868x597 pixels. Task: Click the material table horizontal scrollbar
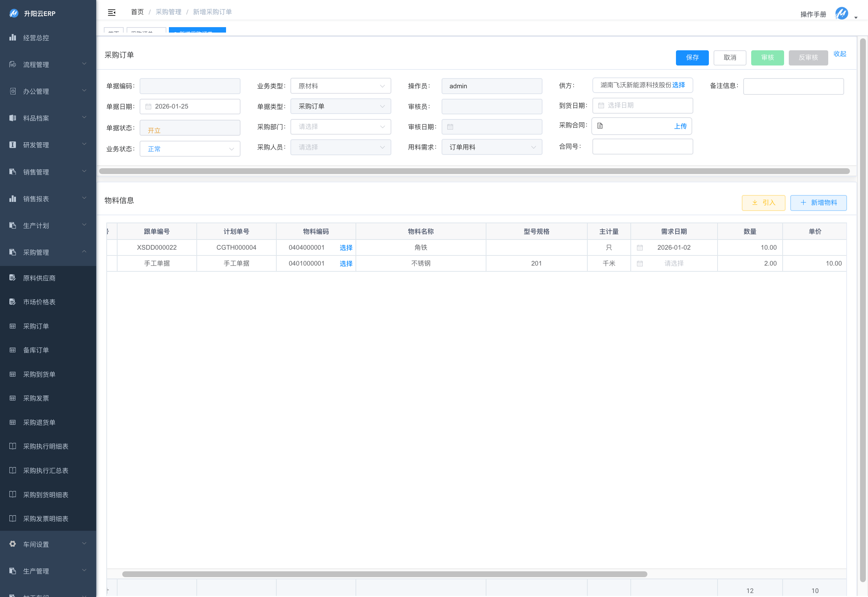click(384, 574)
